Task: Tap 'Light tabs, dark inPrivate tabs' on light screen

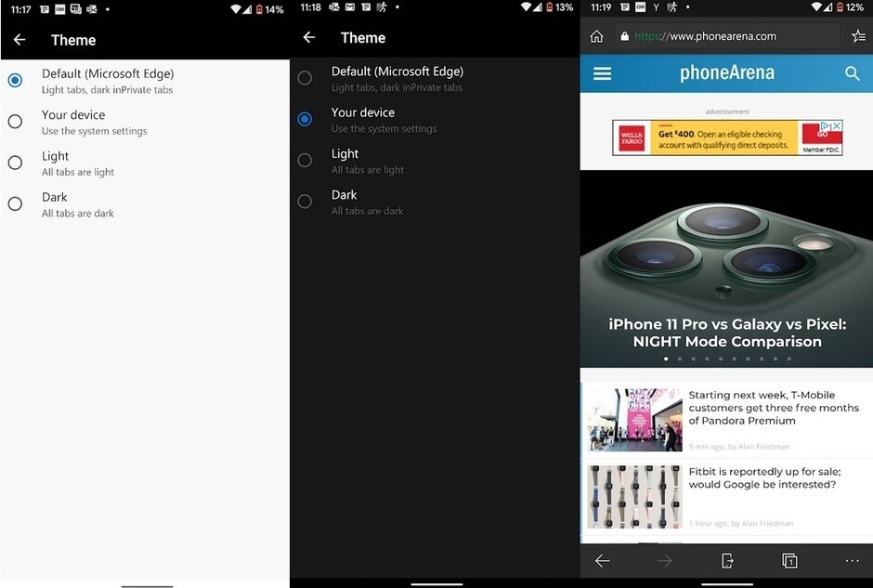Action: tap(107, 90)
